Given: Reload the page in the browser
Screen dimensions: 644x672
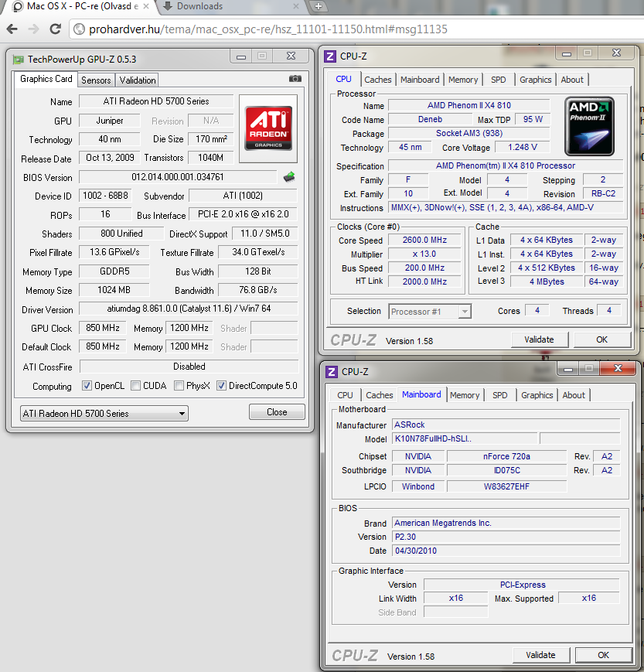Looking at the screenshot, I should pyautogui.click(x=55, y=29).
